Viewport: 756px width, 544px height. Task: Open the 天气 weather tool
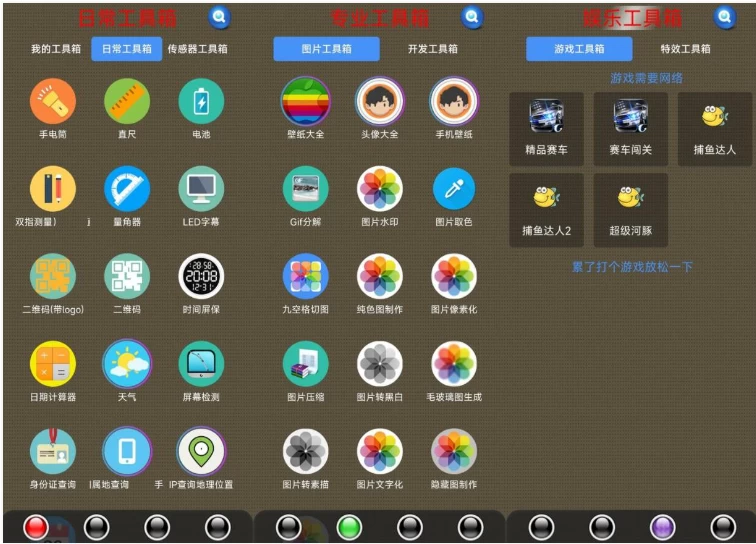(127, 364)
